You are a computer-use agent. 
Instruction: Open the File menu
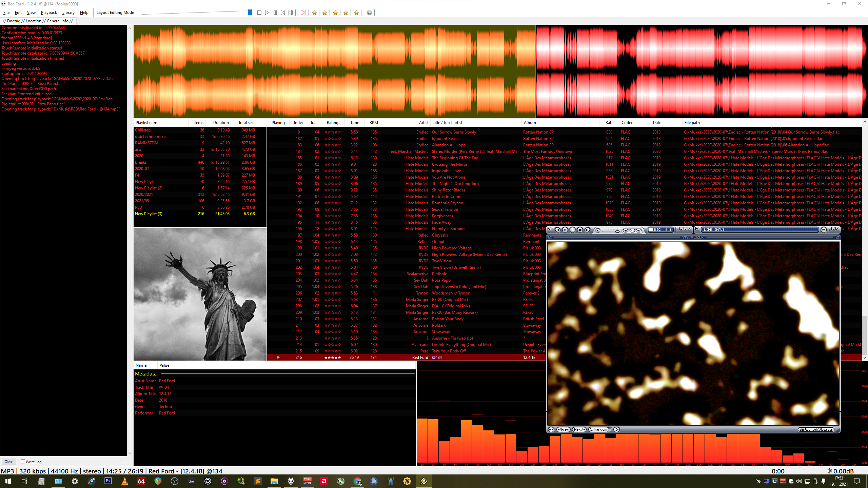[6, 13]
